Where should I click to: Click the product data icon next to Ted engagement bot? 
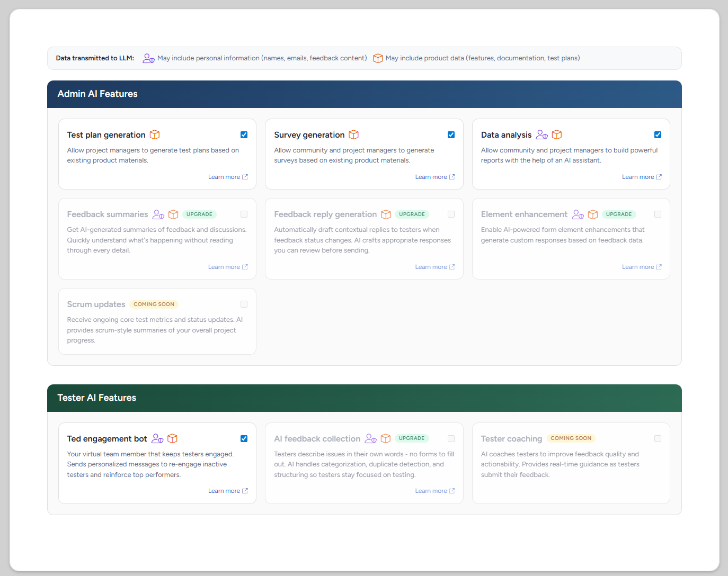point(172,439)
